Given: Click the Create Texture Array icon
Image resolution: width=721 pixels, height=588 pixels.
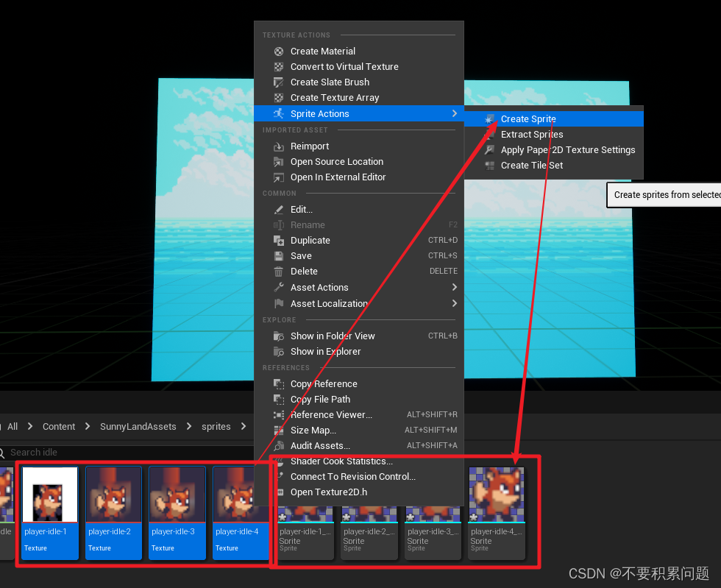Looking at the screenshot, I should [x=279, y=98].
